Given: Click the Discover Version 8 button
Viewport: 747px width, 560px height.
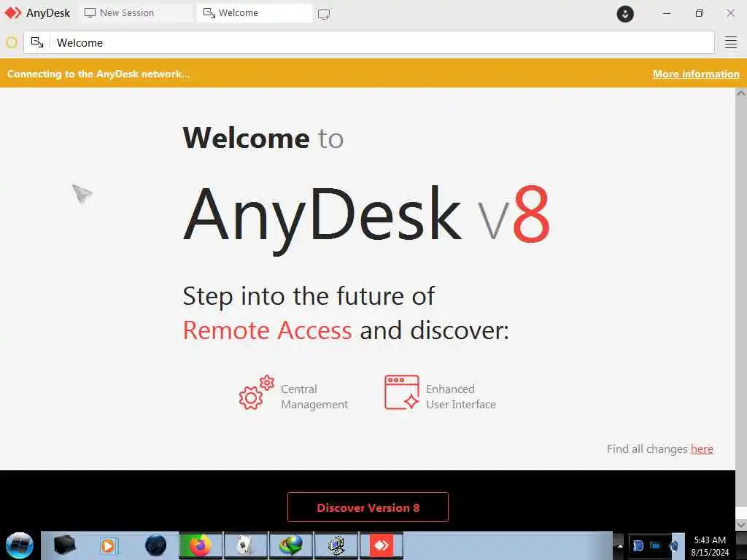Looking at the screenshot, I should (x=368, y=507).
